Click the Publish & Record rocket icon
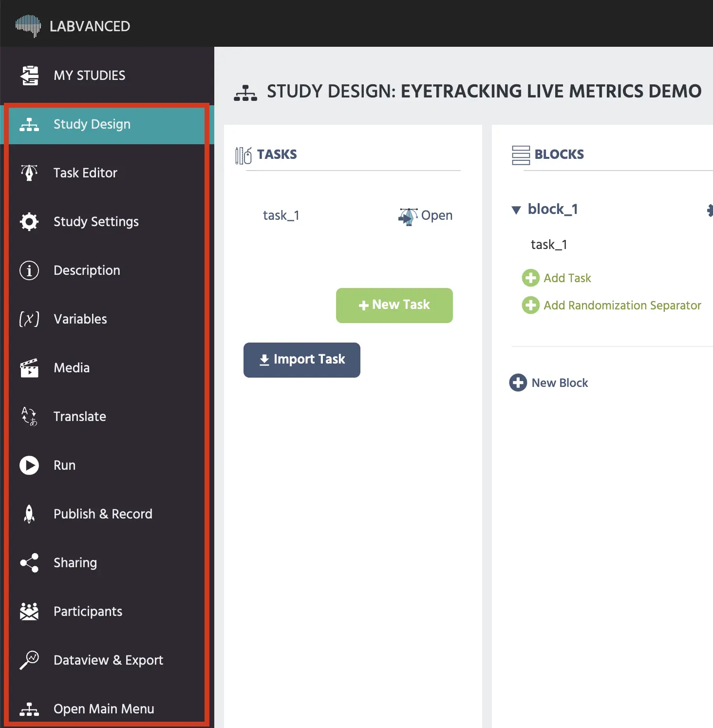 (29, 514)
